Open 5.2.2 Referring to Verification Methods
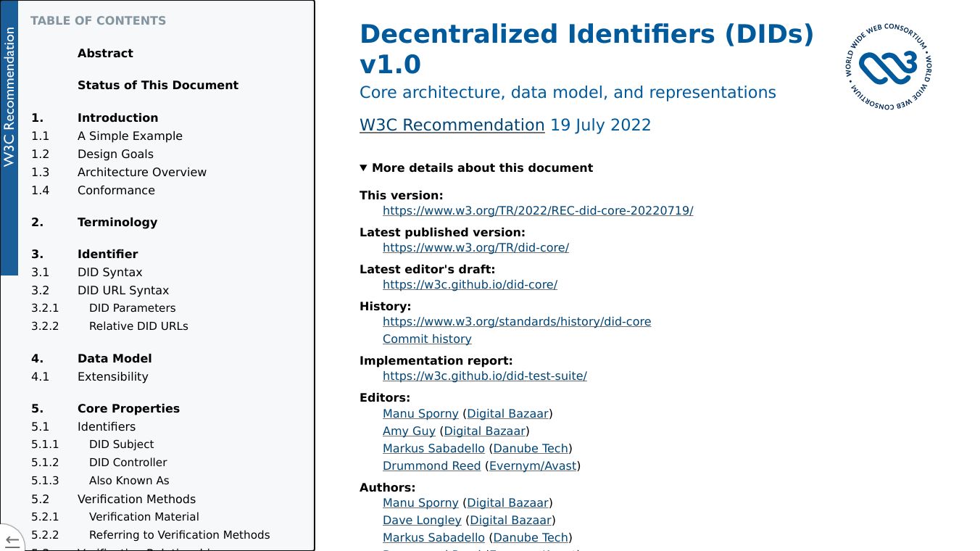 [151, 534]
